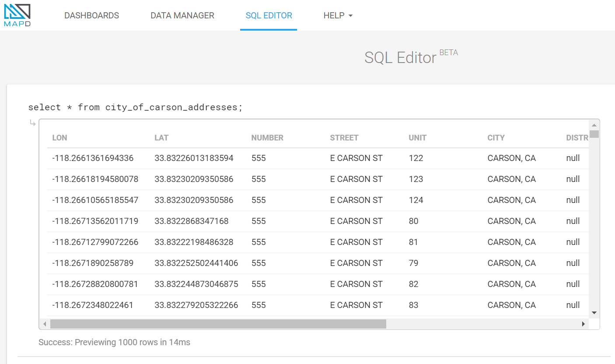Click the scroll left arrow in results
The width and height of the screenshot is (615, 364).
[45, 324]
